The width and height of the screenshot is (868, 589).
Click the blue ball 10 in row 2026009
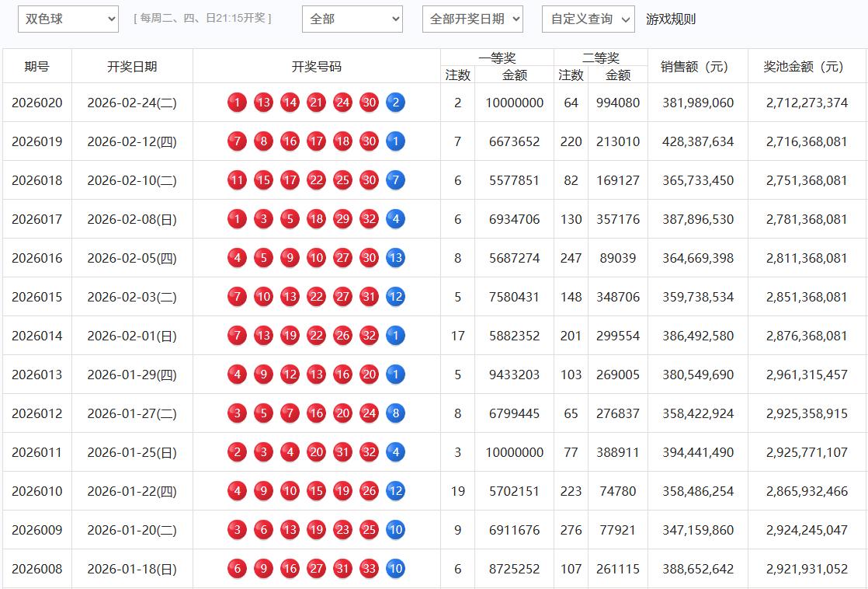395,530
